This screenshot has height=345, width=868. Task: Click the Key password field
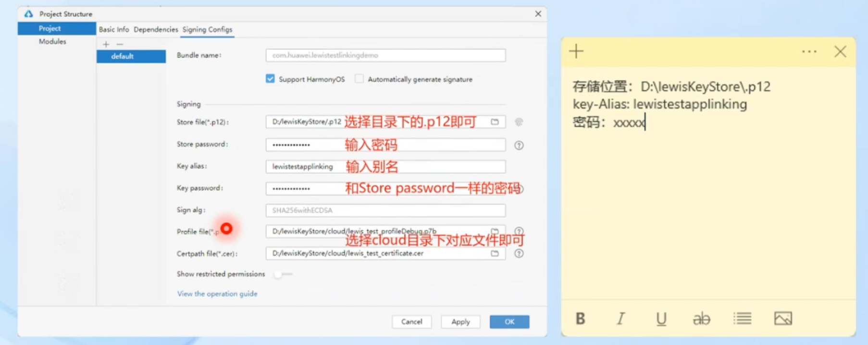click(385, 188)
